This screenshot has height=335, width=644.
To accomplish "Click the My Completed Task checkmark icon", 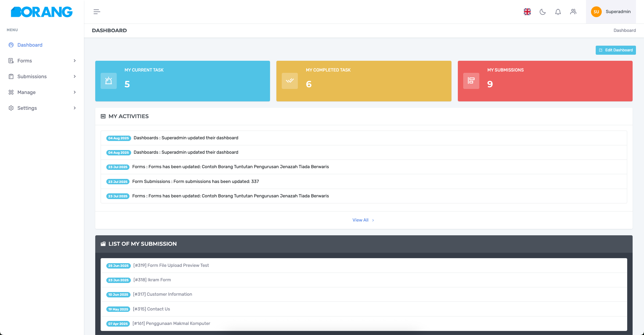I will click(x=290, y=81).
